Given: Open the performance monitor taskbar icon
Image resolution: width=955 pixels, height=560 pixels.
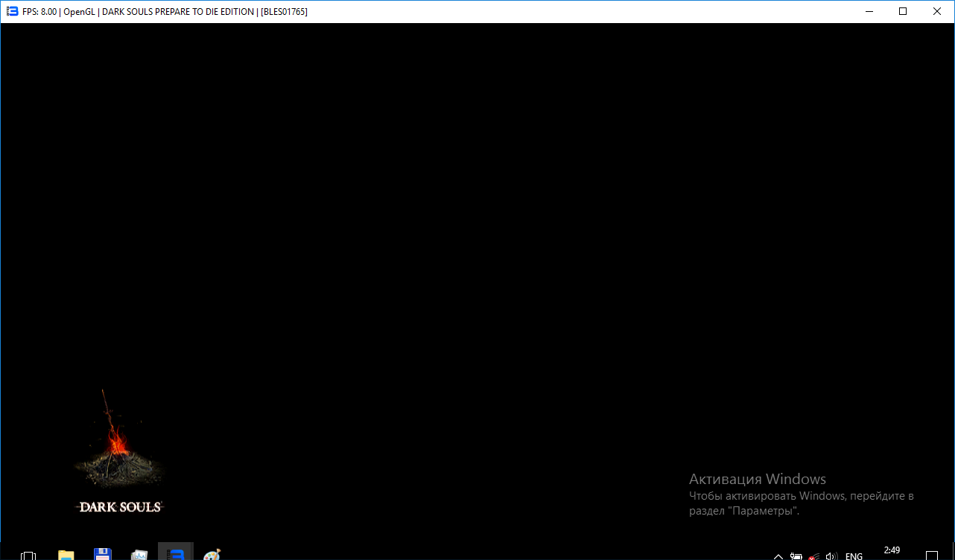Looking at the screenshot, I should (x=139, y=555).
